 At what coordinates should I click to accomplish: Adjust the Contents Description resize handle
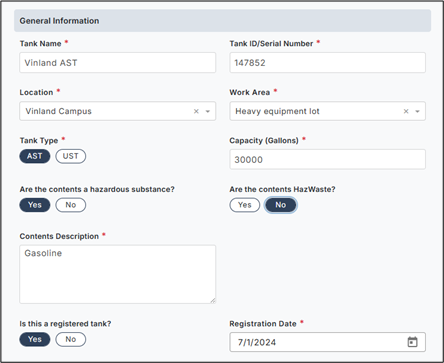click(x=213, y=300)
